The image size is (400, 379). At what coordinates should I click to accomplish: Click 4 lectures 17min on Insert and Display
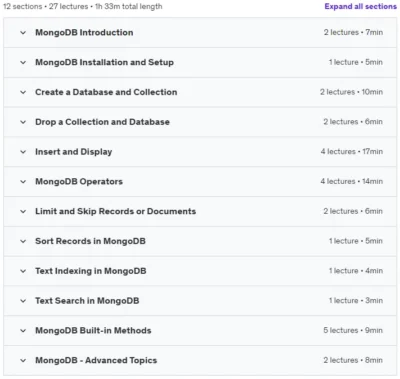point(352,151)
